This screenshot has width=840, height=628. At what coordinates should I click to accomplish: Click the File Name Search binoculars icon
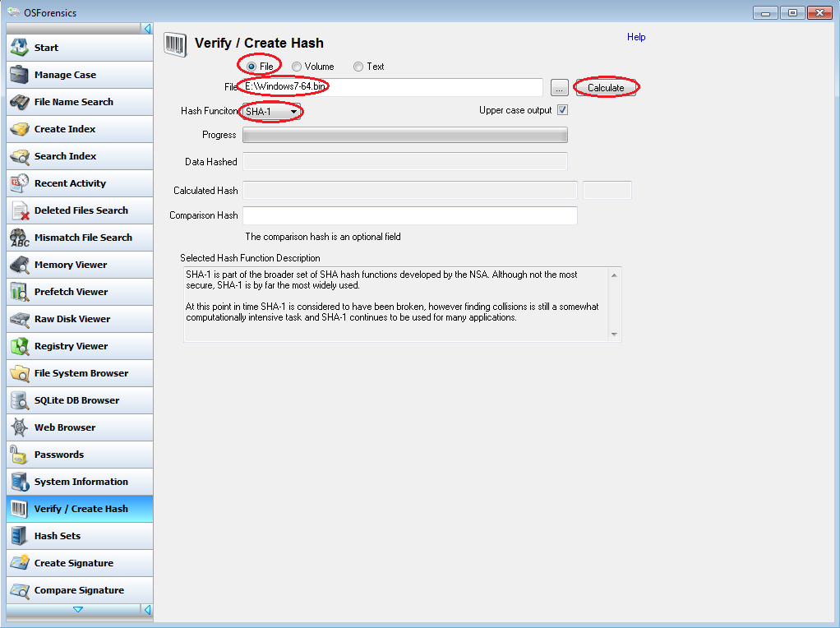coord(20,102)
